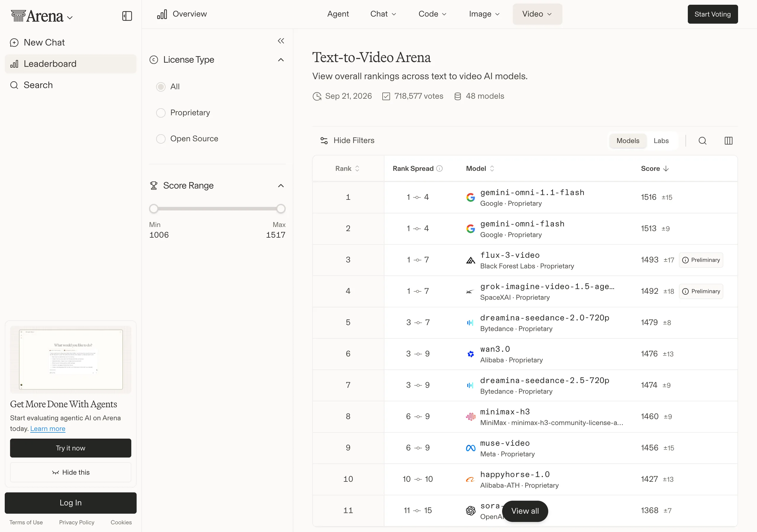This screenshot has width=757, height=532.
Task: Open the Image dropdown menu
Action: pos(484,14)
